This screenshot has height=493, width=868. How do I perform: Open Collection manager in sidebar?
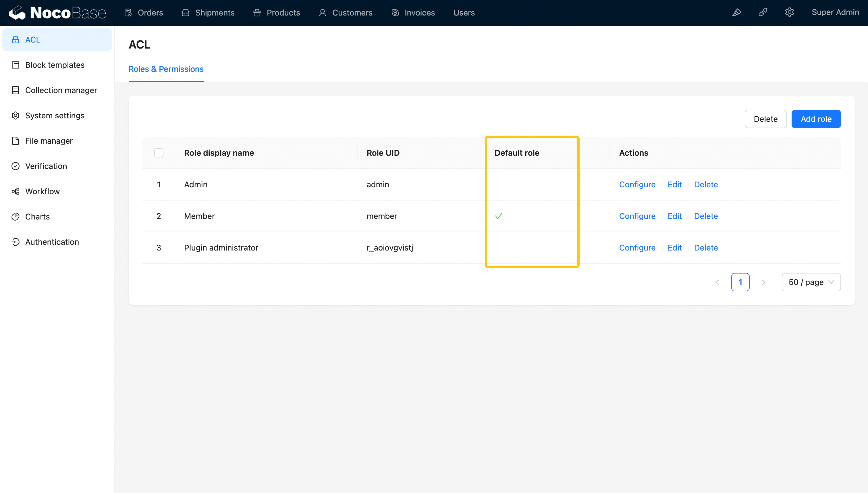(x=61, y=90)
